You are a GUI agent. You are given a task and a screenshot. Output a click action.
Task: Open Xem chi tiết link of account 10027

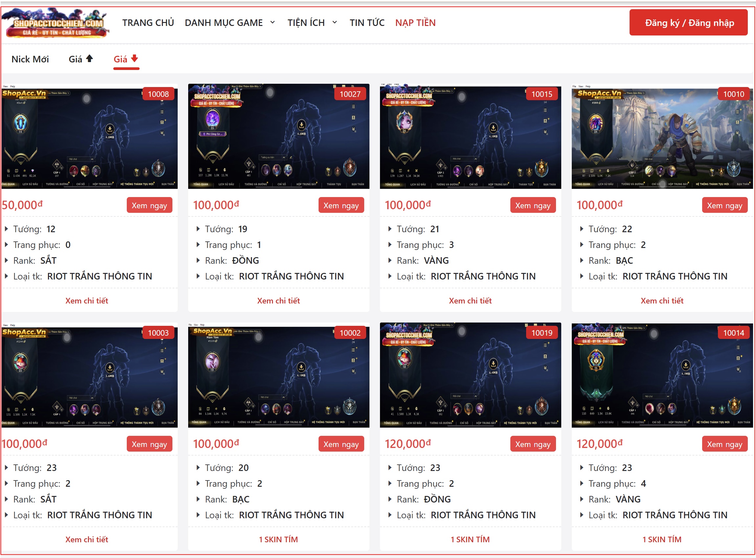pyautogui.click(x=279, y=301)
